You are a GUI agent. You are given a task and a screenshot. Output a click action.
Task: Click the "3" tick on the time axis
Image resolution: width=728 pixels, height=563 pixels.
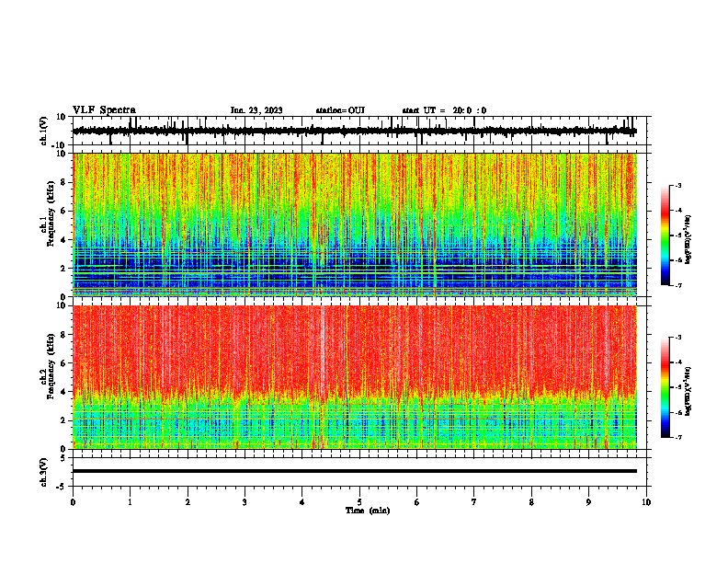tap(245, 502)
